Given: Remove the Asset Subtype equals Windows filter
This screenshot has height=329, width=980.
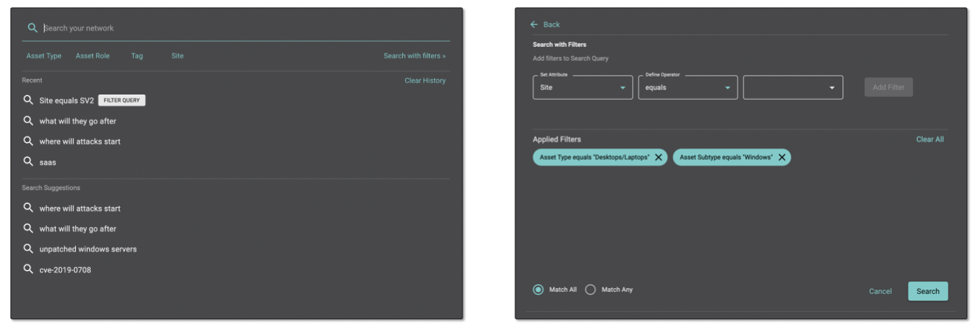Looking at the screenshot, I should click(x=781, y=157).
